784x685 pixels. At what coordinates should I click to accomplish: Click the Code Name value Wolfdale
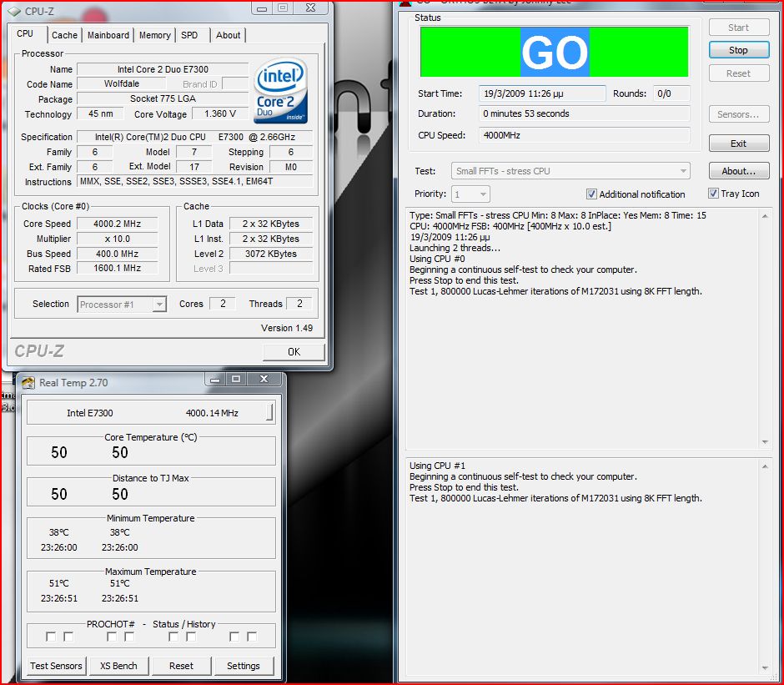point(122,83)
